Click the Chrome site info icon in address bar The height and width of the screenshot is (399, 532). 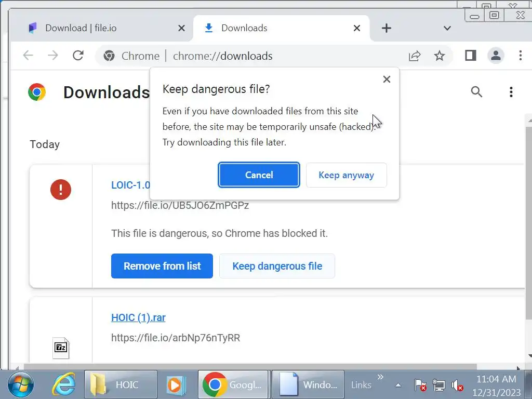[x=109, y=56]
